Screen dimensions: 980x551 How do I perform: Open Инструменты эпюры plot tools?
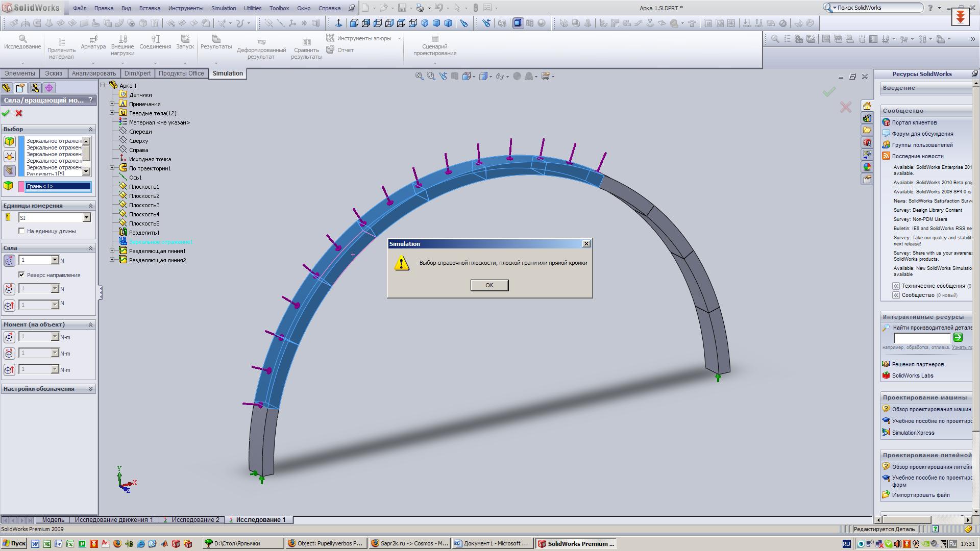[x=363, y=38]
